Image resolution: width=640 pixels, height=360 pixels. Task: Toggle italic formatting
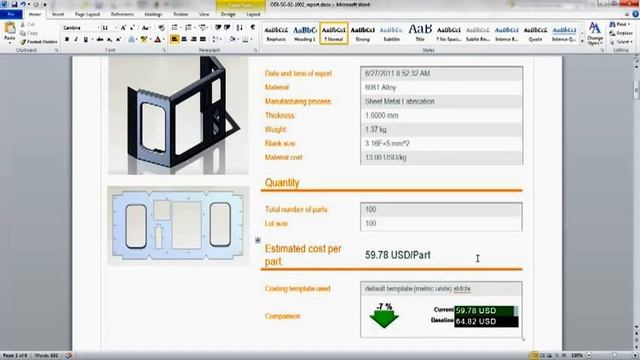76,40
